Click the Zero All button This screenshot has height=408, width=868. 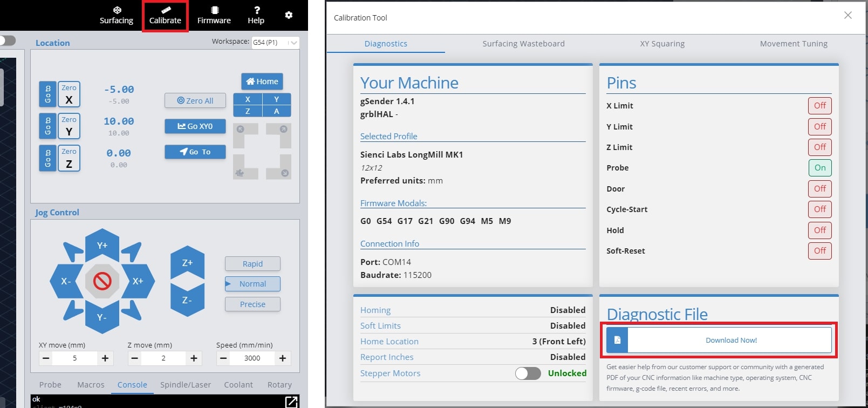pos(195,101)
